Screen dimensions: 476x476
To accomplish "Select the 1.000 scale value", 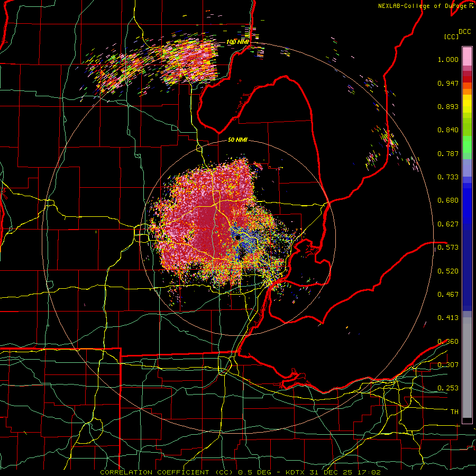I will 448,59.
